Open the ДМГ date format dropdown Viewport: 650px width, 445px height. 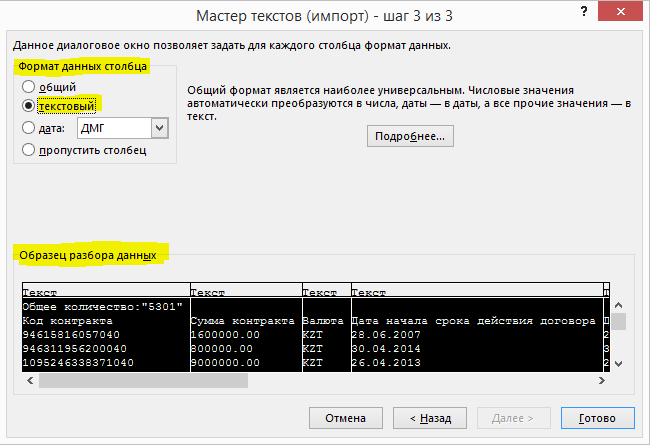click(x=158, y=128)
